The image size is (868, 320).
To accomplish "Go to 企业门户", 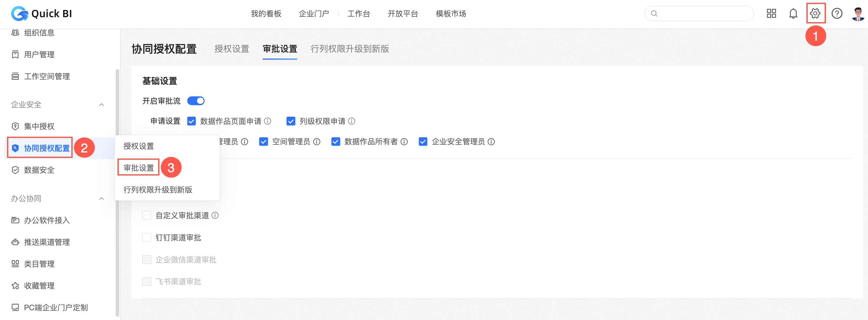I will (x=314, y=13).
